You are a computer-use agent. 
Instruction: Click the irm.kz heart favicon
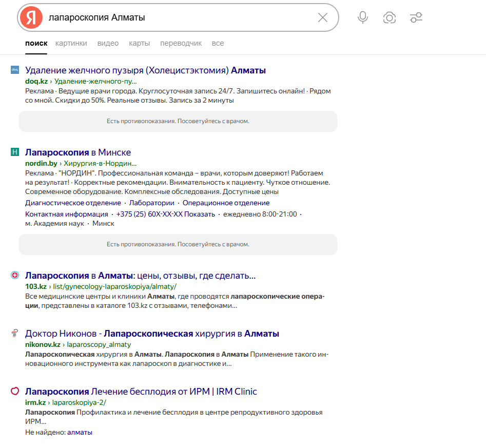15,391
